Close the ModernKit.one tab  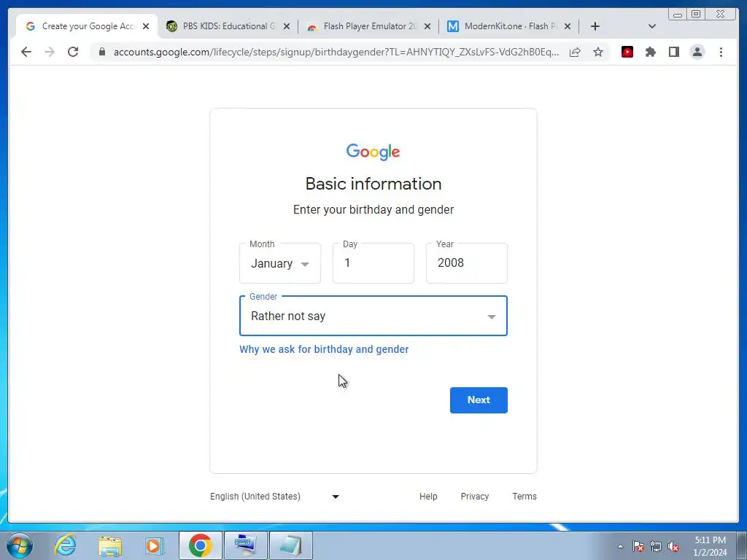(x=568, y=26)
